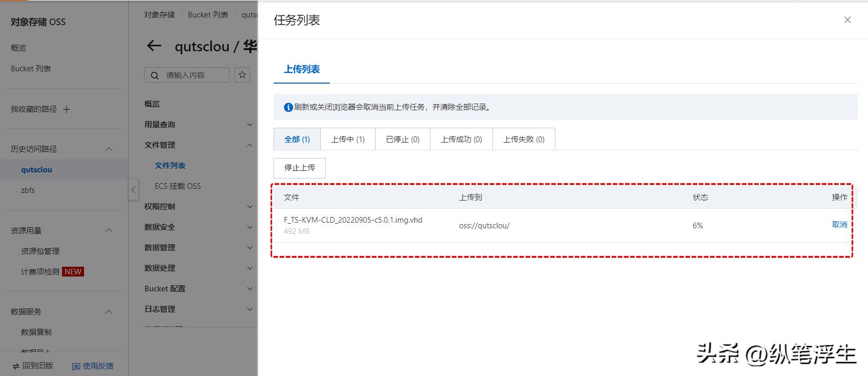Close the task list panel

[x=847, y=20]
